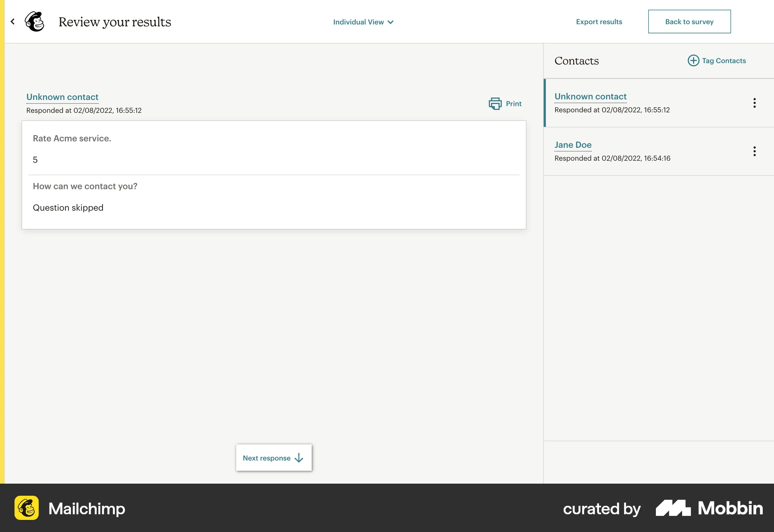Open the kebab menu beside Unknown contact
774x532 pixels.
(x=754, y=103)
